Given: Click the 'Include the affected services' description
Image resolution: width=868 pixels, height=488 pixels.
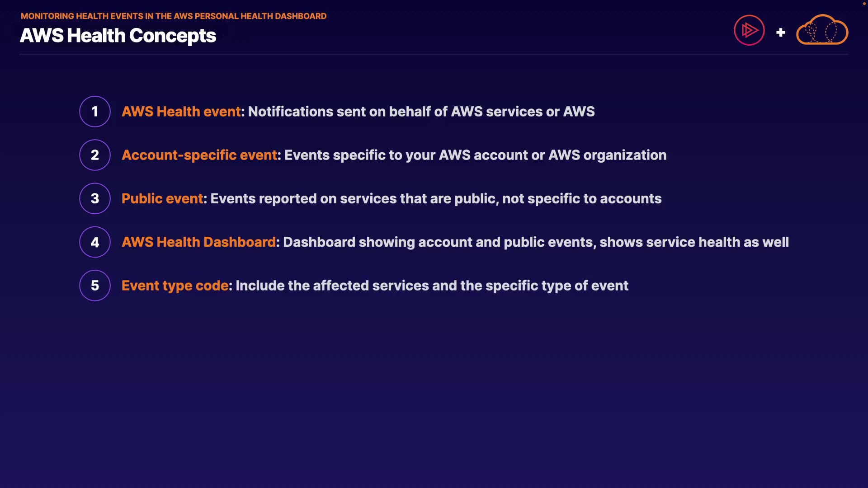Looking at the screenshot, I should point(432,286).
